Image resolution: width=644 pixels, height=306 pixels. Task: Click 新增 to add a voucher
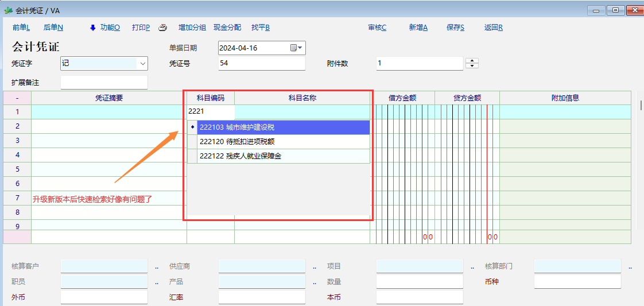click(418, 27)
